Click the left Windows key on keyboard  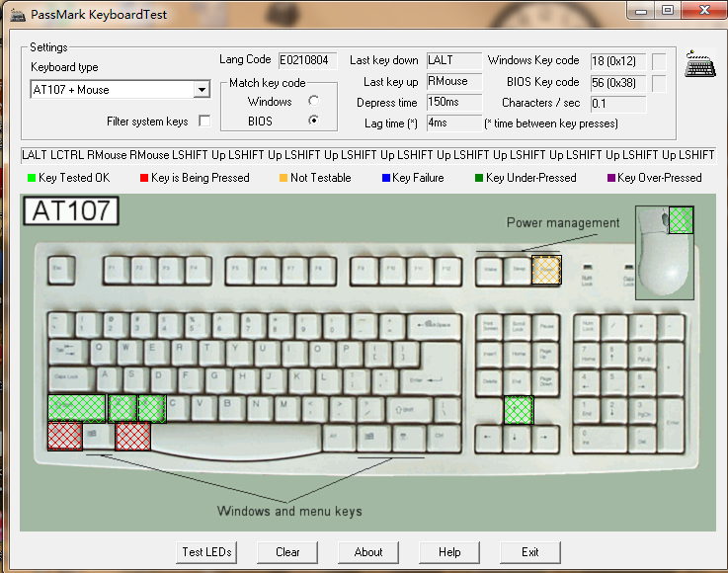[x=98, y=436]
